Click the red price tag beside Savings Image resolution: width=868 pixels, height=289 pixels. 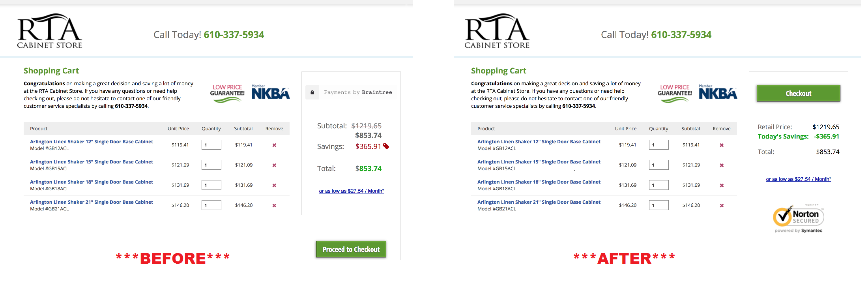click(386, 146)
